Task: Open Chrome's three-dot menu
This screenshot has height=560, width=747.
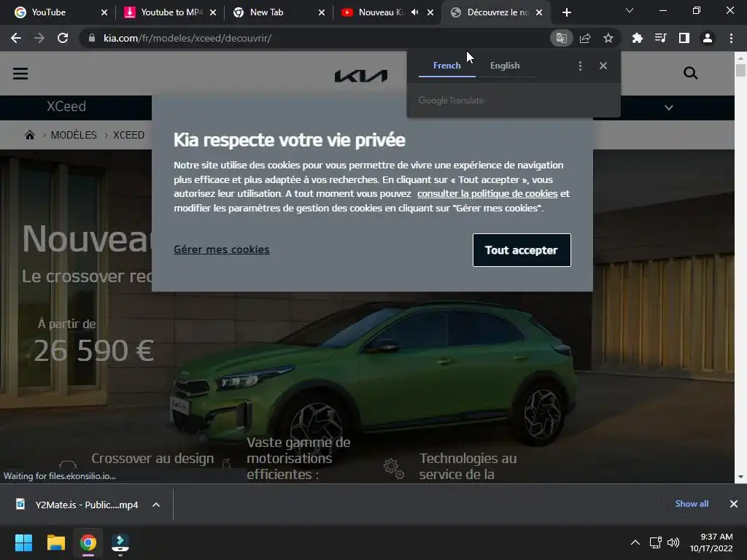Action: [x=731, y=38]
